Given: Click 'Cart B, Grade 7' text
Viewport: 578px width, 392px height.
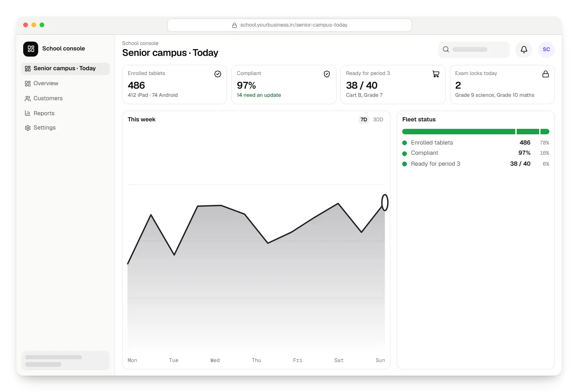Looking at the screenshot, I should coord(364,95).
